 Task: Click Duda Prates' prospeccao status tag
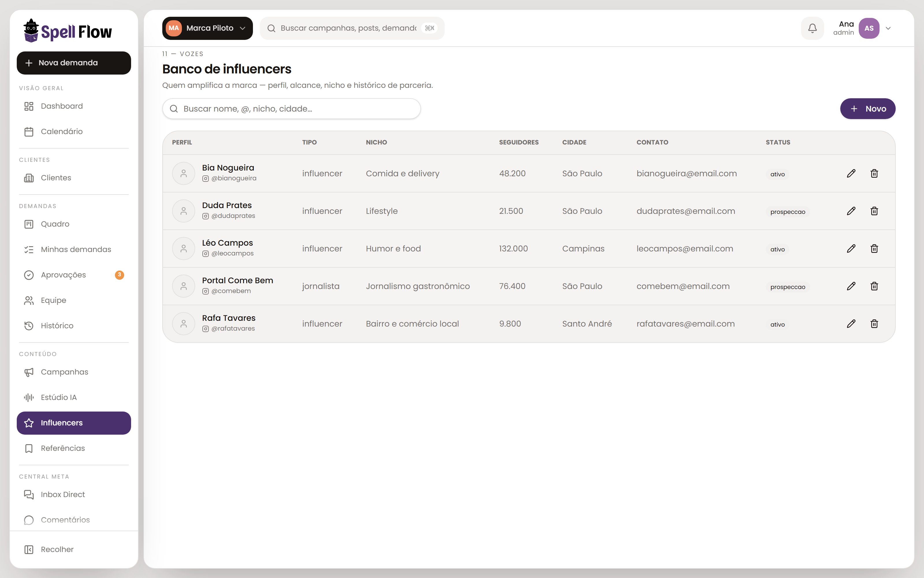(x=787, y=212)
